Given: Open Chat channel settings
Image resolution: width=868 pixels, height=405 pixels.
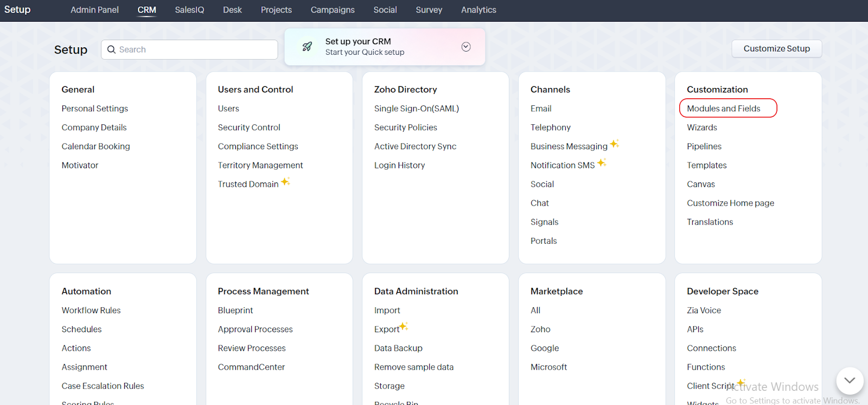Looking at the screenshot, I should point(540,203).
